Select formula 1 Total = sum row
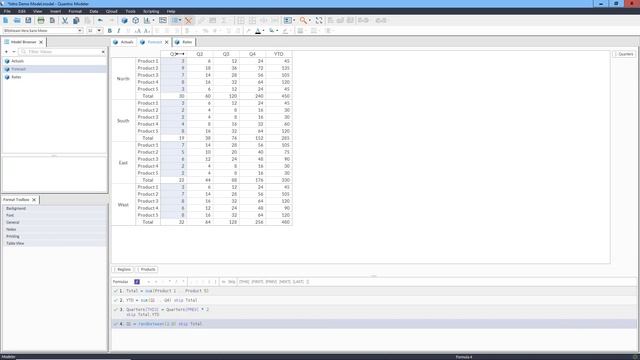This screenshot has height=360, width=640. point(373,291)
